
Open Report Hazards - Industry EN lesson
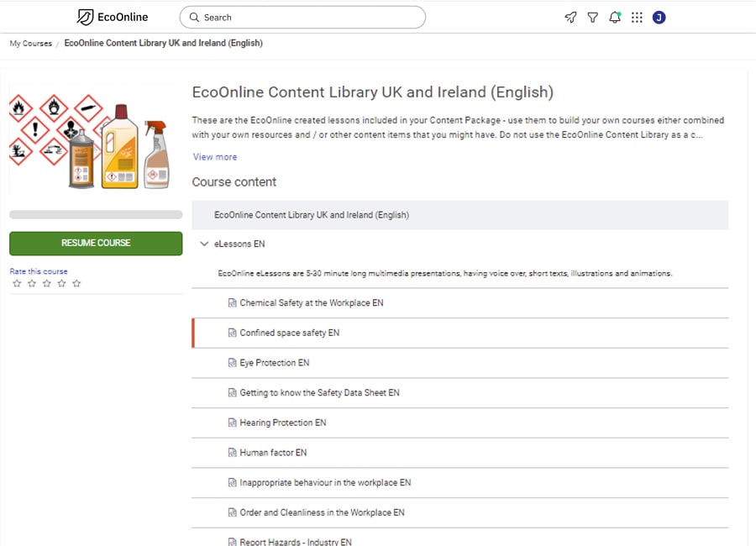296,542
